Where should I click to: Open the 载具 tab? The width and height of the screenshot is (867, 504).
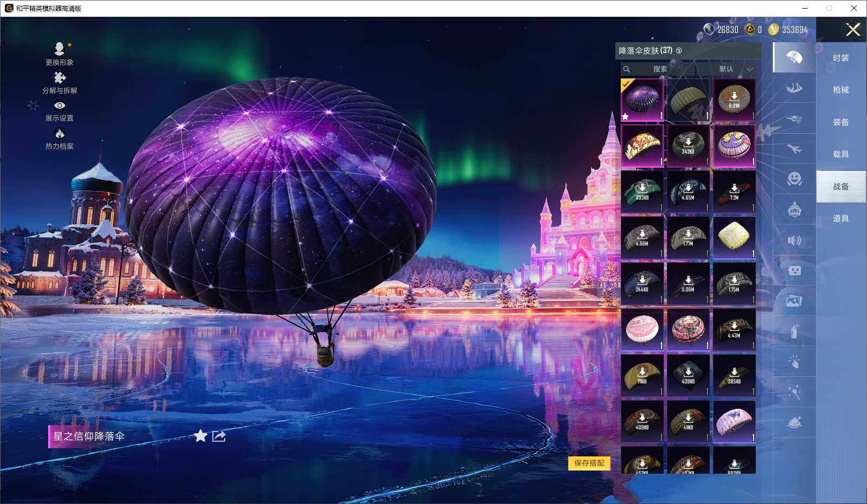[x=840, y=154]
